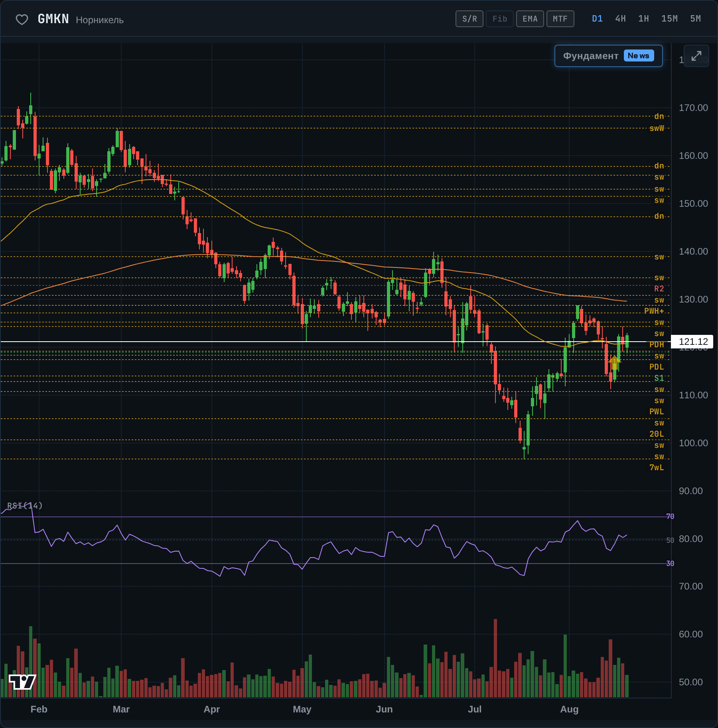This screenshot has height=728, width=718.
Task: Click the 100.00 price axis label
Action: coord(693,443)
